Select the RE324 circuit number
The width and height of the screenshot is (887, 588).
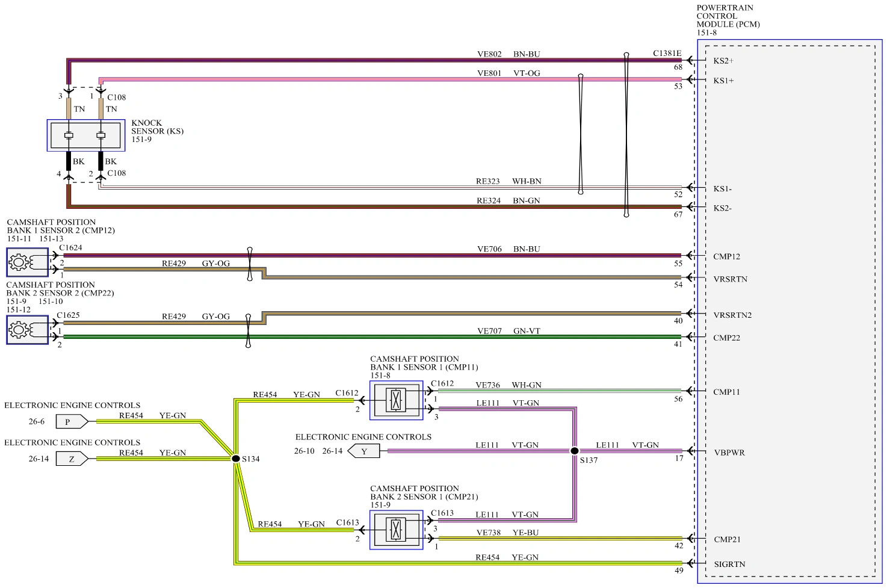[489, 201]
